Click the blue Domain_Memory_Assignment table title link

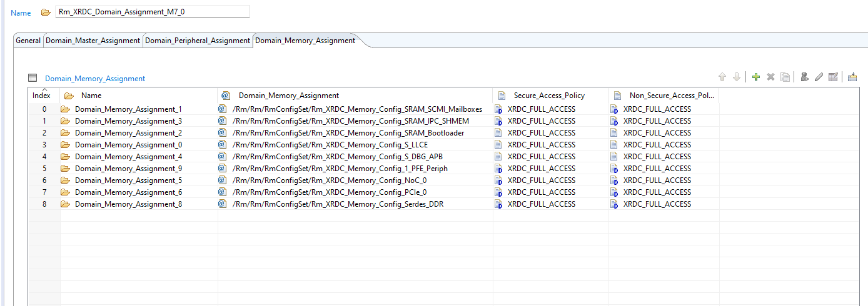point(95,79)
